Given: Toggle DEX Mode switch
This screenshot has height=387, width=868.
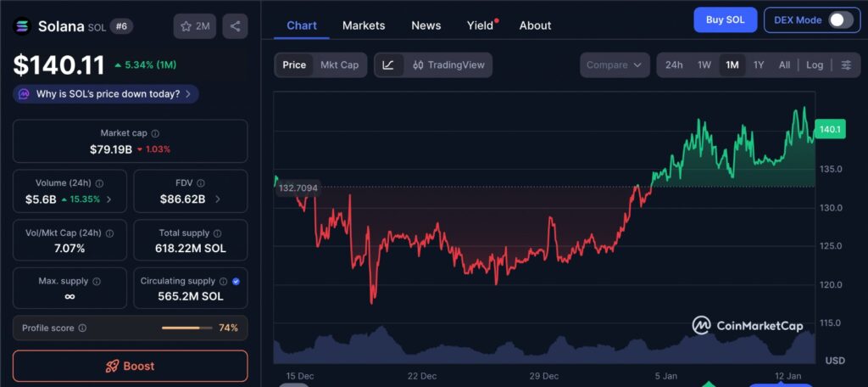Looking at the screenshot, I should pos(840,20).
